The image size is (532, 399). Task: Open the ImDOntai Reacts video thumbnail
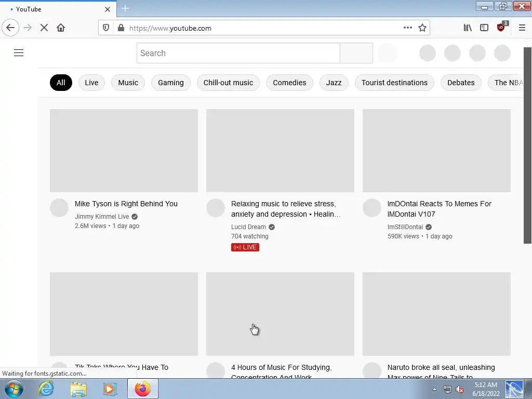pos(436,151)
